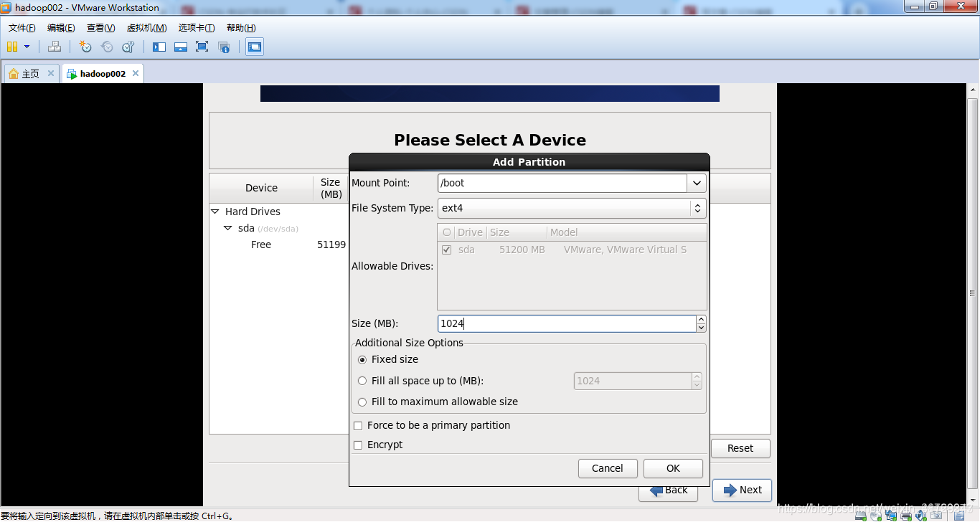The height and width of the screenshot is (522, 980).
Task: Click the VM window vertical scrollbar
Action: point(973,293)
